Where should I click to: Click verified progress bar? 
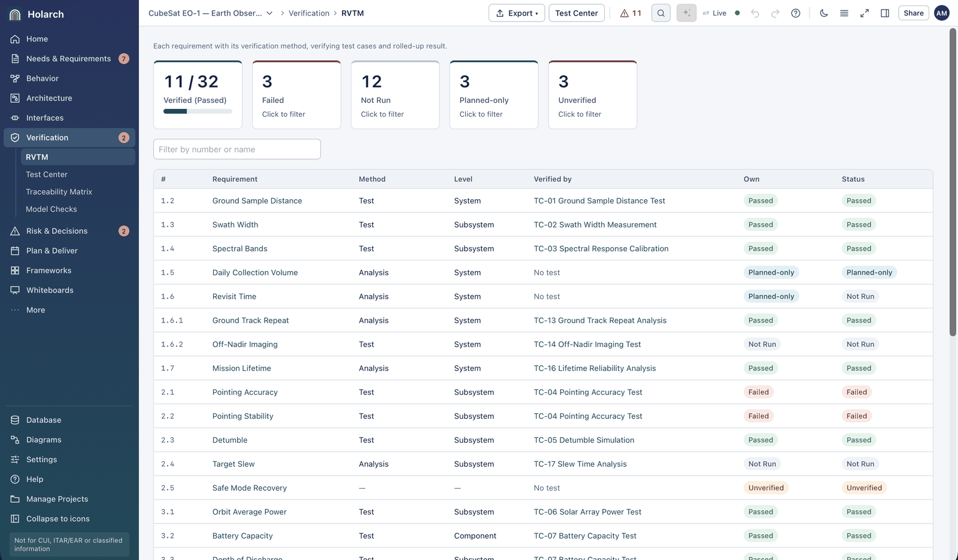click(198, 111)
